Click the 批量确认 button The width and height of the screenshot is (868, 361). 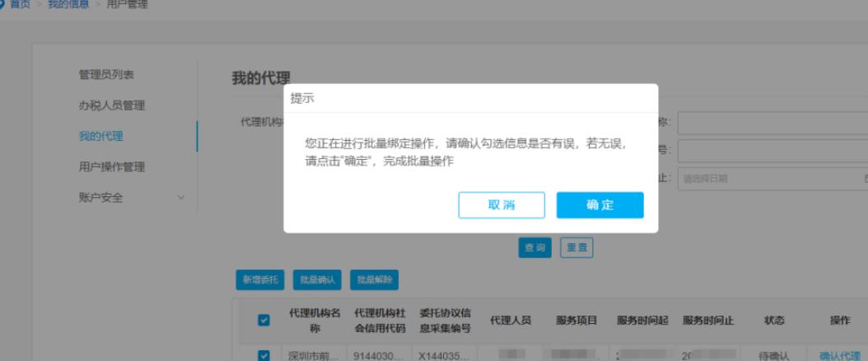(x=317, y=280)
